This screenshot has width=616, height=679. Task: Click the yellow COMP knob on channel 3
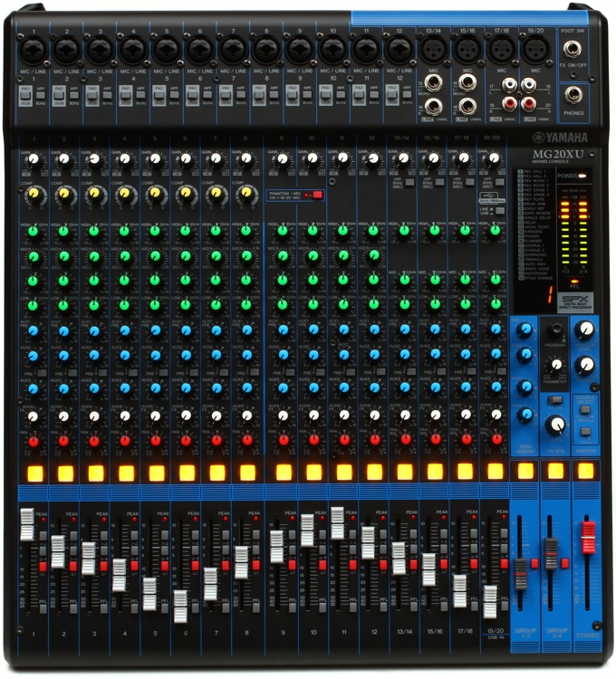point(93,193)
